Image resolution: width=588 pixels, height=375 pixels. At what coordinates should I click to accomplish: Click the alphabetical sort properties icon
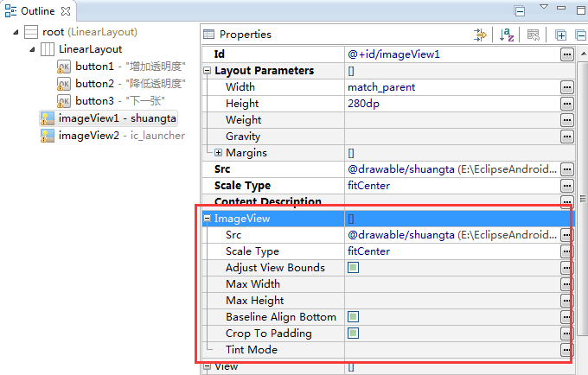tap(506, 35)
